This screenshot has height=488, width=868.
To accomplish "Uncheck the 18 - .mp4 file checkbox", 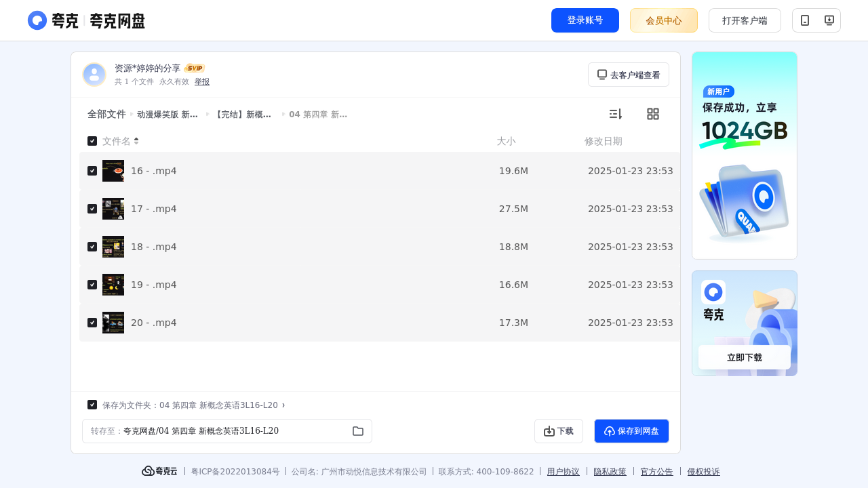I will tap(92, 247).
